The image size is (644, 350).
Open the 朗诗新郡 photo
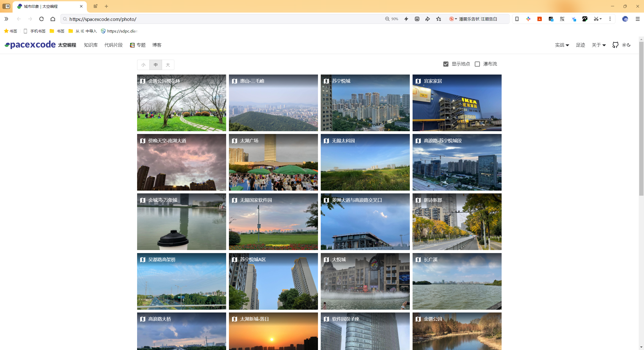point(457,222)
